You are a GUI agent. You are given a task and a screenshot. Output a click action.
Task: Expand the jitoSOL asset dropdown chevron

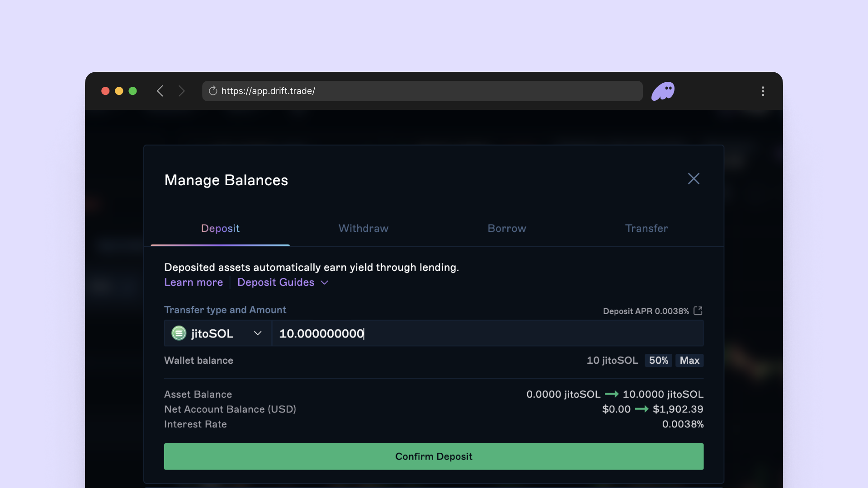pyautogui.click(x=258, y=333)
